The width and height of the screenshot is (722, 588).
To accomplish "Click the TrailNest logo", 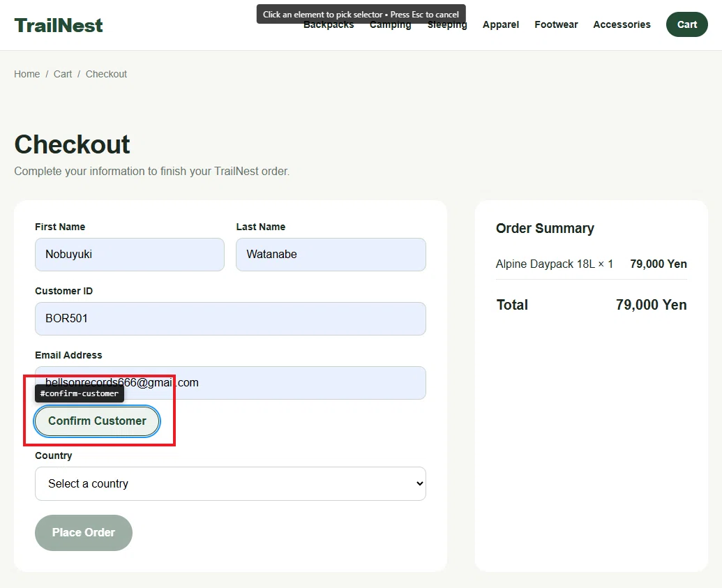I will [x=59, y=25].
